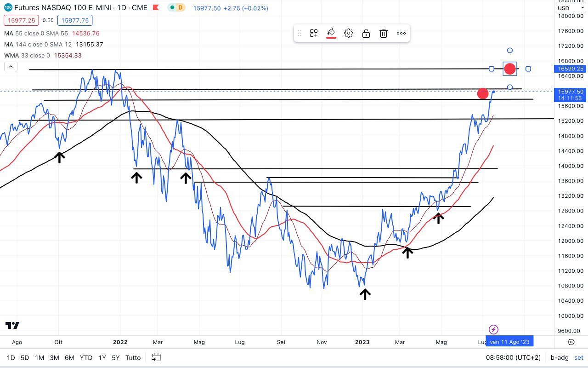Click the WMA value 15354.33

pyautogui.click(x=68, y=56)
